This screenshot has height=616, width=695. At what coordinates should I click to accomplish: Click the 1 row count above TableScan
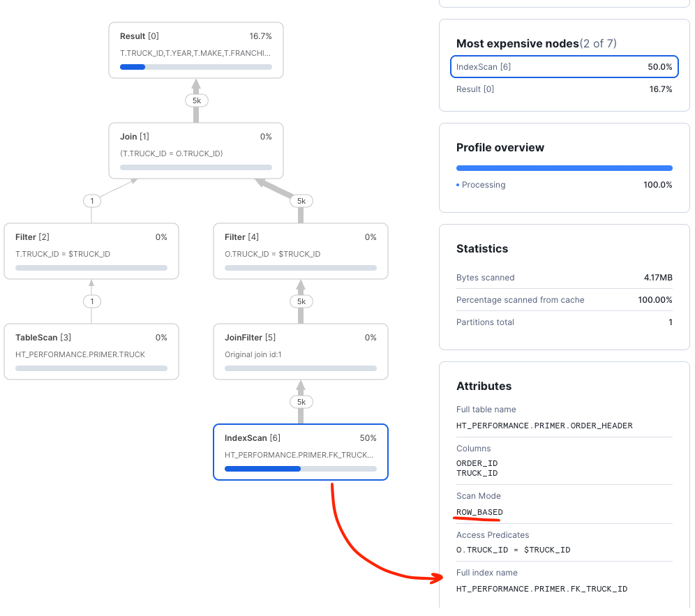[91, 301]
